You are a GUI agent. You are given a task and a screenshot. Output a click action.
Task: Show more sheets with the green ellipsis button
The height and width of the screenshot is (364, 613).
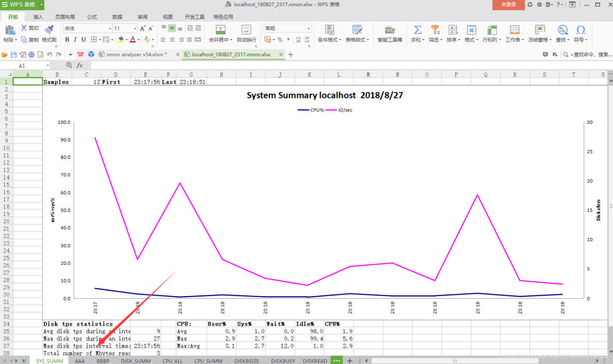pos(337,361)
